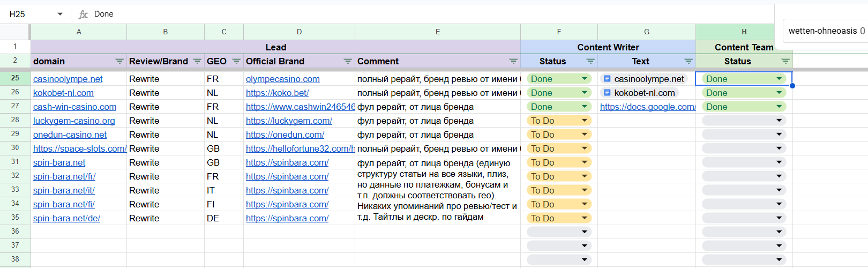The image size is (868, 268).
Task: Open row 28 To Do status dropdown
Action: [x=585, y=121]
